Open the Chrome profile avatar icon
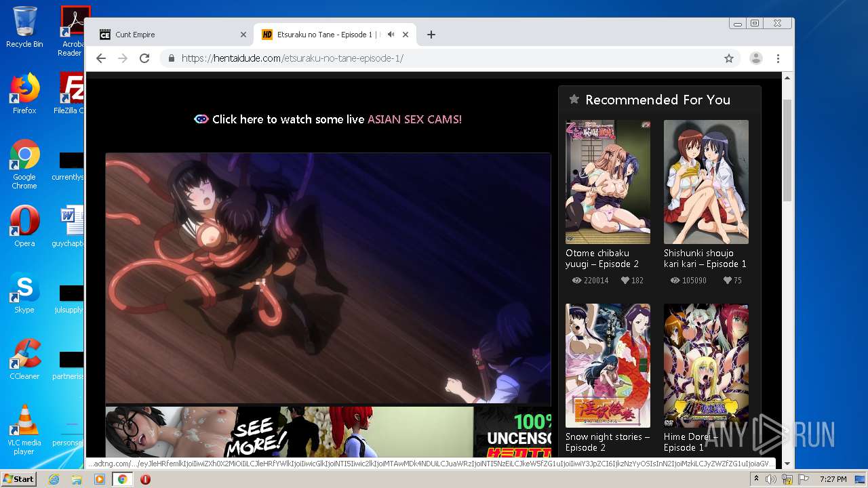This screenshot has height=488, width=868. click(756, 58)
